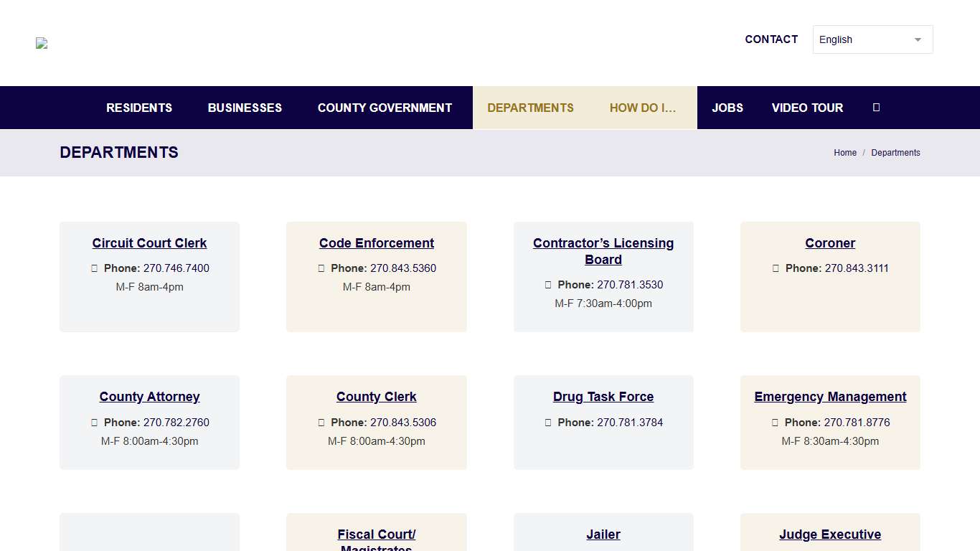The height and width of the screenshot is (551, 980).
Task: Open the Circuit Court Clerk page
Action: tap(149, 242)
